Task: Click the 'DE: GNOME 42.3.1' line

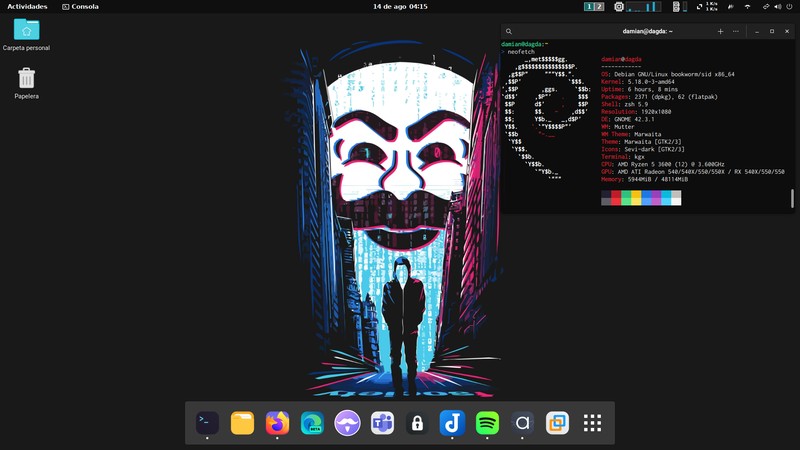Action: (x=628, y=119)
